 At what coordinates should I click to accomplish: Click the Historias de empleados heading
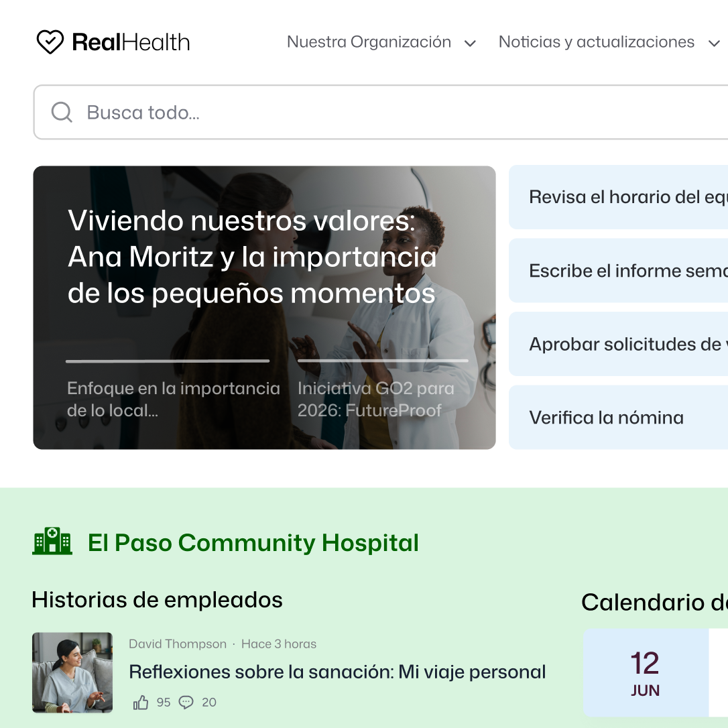(157, 599)
